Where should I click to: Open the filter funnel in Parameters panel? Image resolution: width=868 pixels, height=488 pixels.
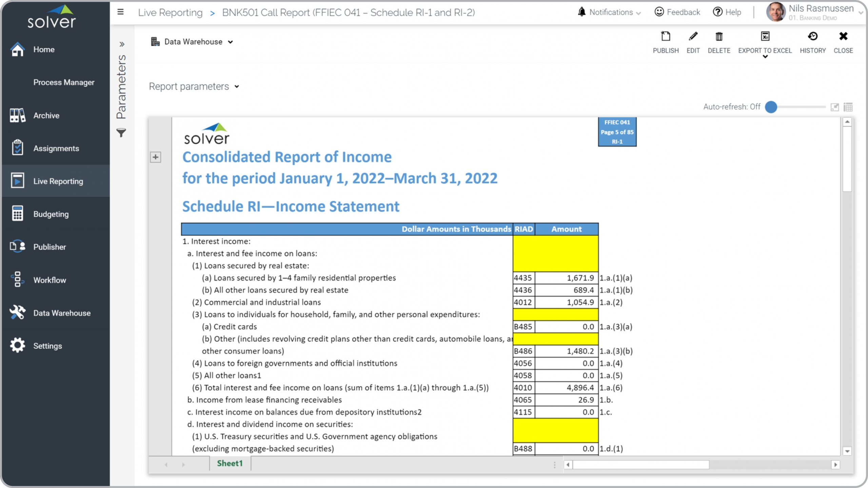pyautogui.click(x=121, y=133)
